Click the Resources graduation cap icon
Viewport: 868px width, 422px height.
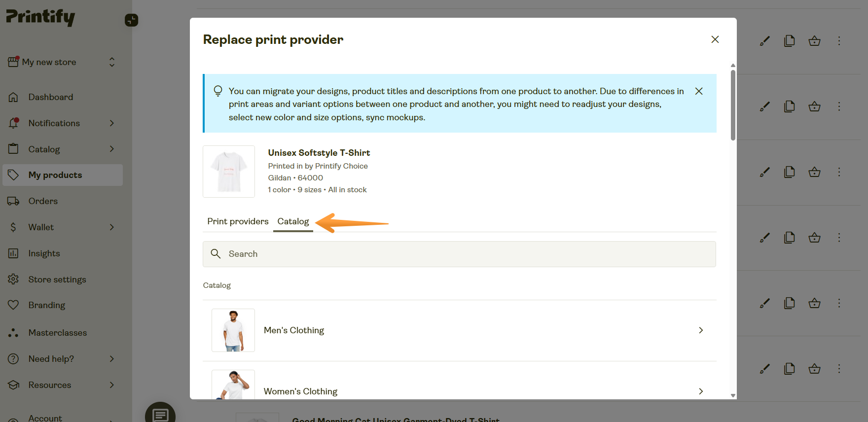click(13, 385)
